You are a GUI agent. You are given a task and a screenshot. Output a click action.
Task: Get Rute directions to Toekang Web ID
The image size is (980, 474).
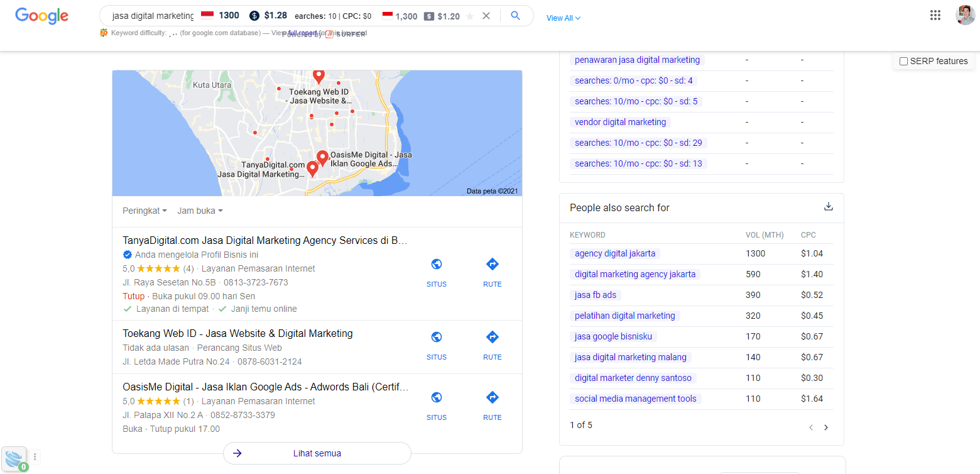[493, 345]
